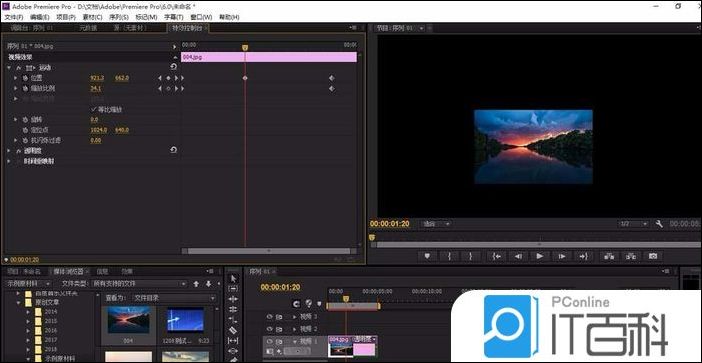The width and height of the screenshot is (702, 363).
Task: Expand the 2017 folder
Action: click(27, 340)
